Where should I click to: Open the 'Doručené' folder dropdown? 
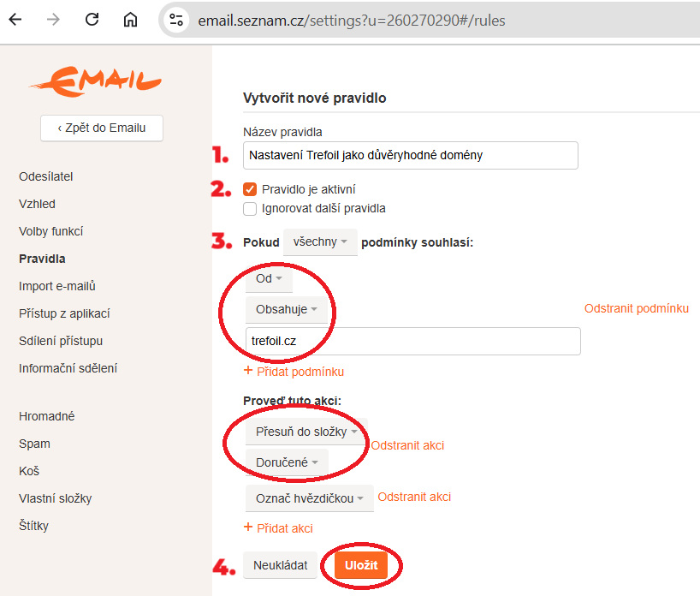click(x=286, y=462)
